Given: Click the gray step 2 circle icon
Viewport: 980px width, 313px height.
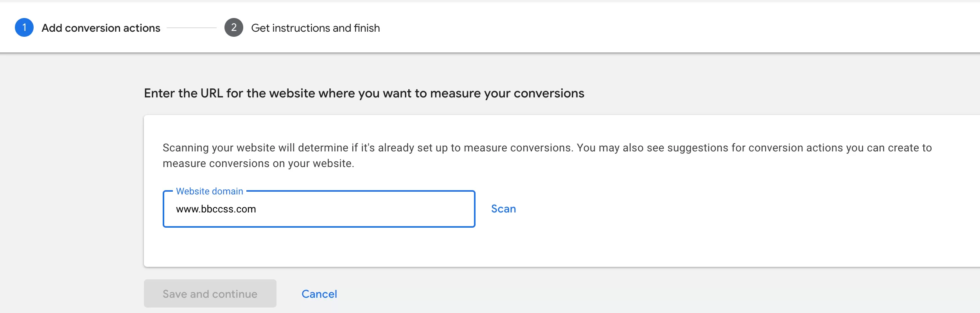Looking at the screenshot, I should click(234, 27).
